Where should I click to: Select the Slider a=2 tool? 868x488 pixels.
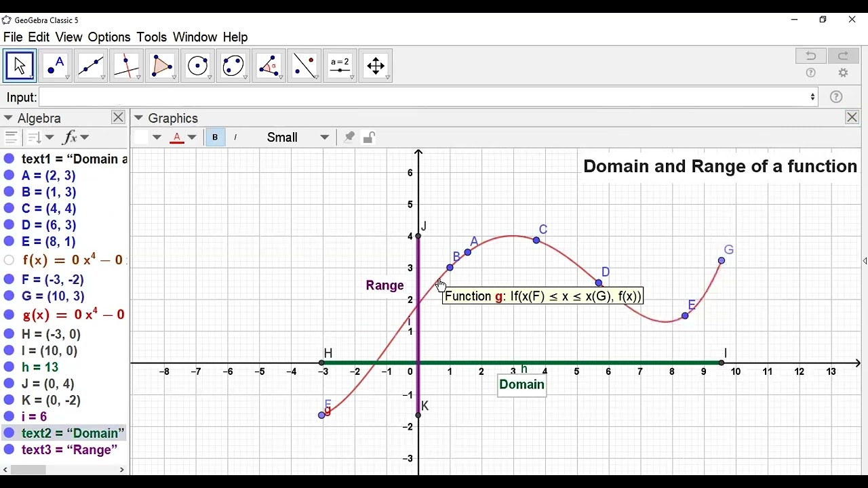click(x=340, y=66)
